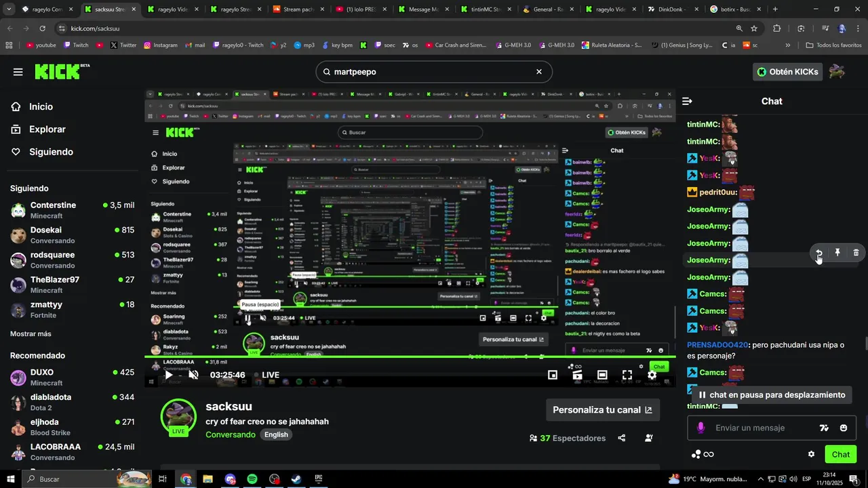This screenshot has height=488, width=868.
Task: Send message with green Chat button
Action: 841,454
